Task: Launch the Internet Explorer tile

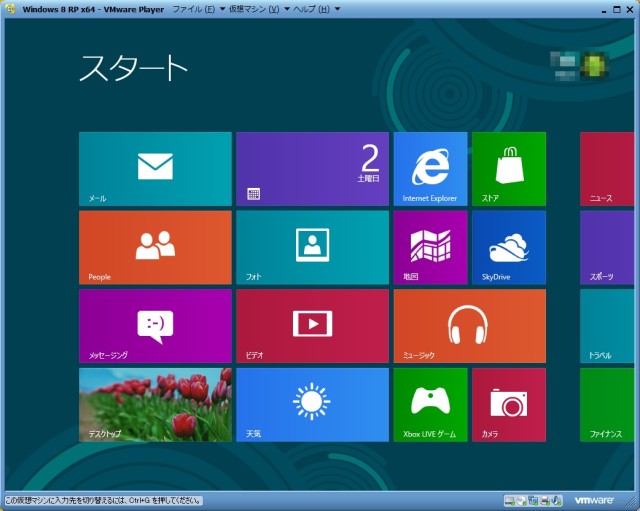Action: pos(430,169)
